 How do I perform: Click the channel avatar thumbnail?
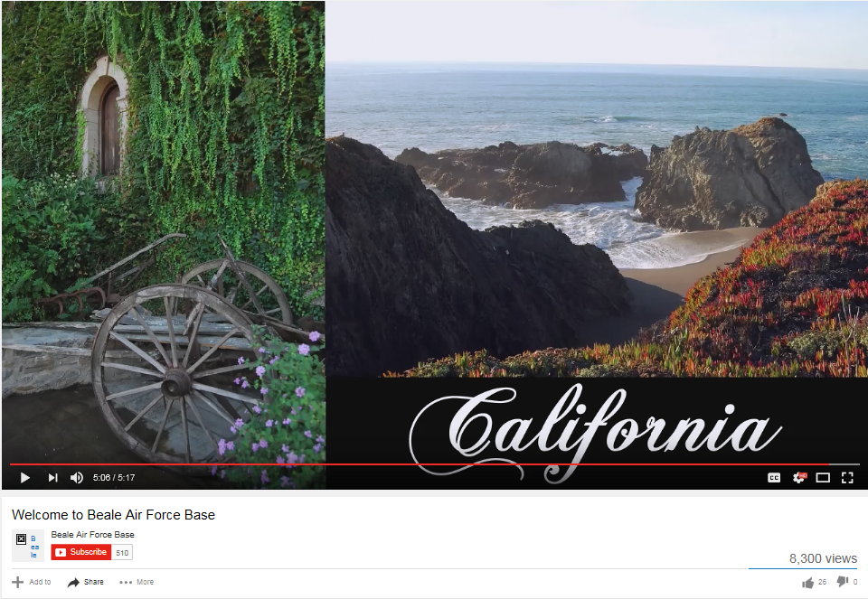28,546
